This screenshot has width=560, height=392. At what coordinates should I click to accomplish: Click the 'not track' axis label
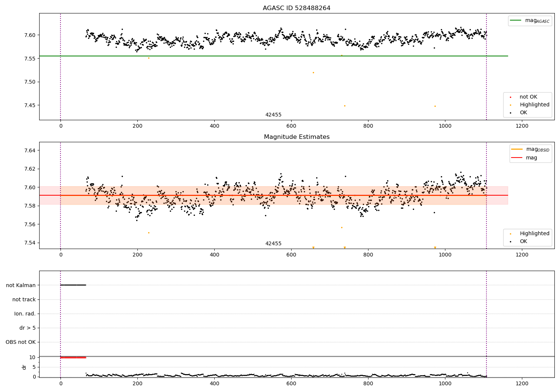coord(24,299)
